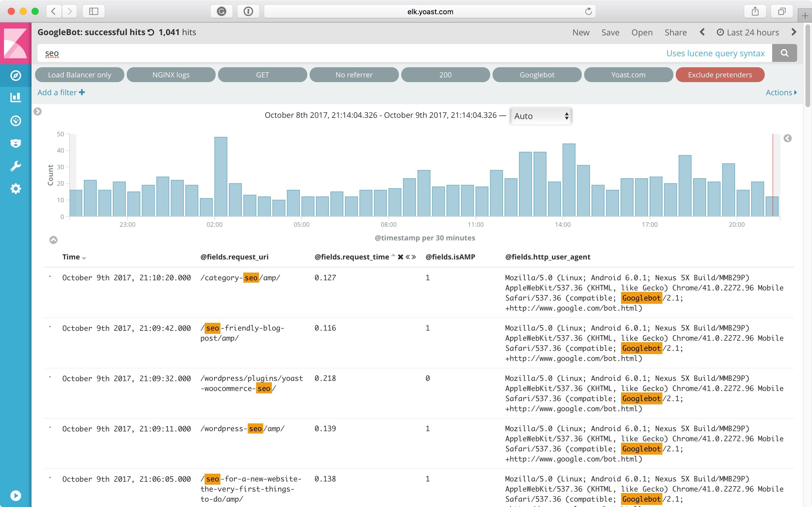This screenshot has height=507, width=812.
Task: Open Dev Tools wrench icon
Action: (15, 166)
